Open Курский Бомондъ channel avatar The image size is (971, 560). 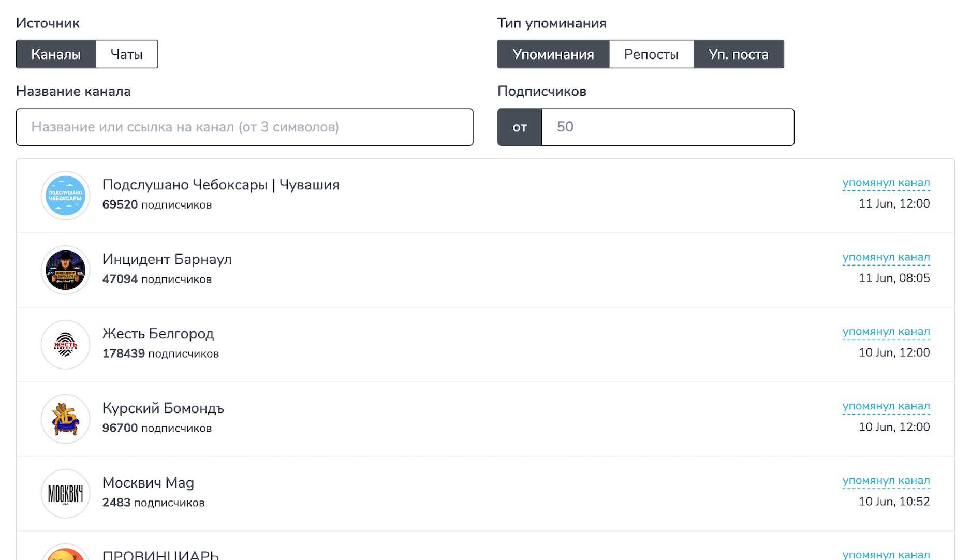[66, 419]
